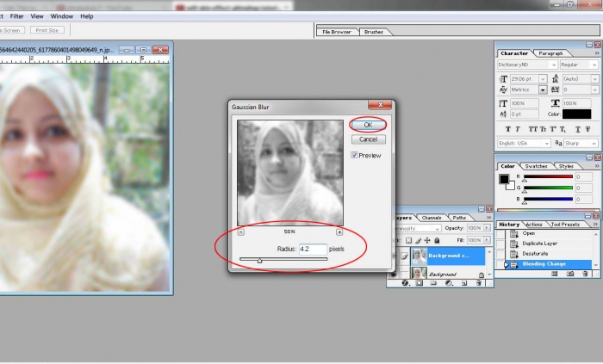Open the font size dropdown
The width and height of the screenshot is (603, 364).
coord(543,78)
